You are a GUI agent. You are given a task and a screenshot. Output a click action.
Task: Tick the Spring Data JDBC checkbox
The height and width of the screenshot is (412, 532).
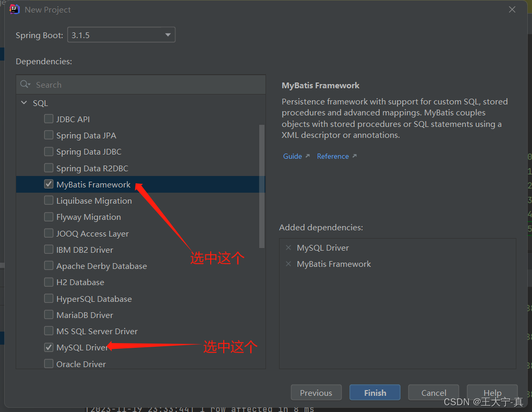(49, 151)
